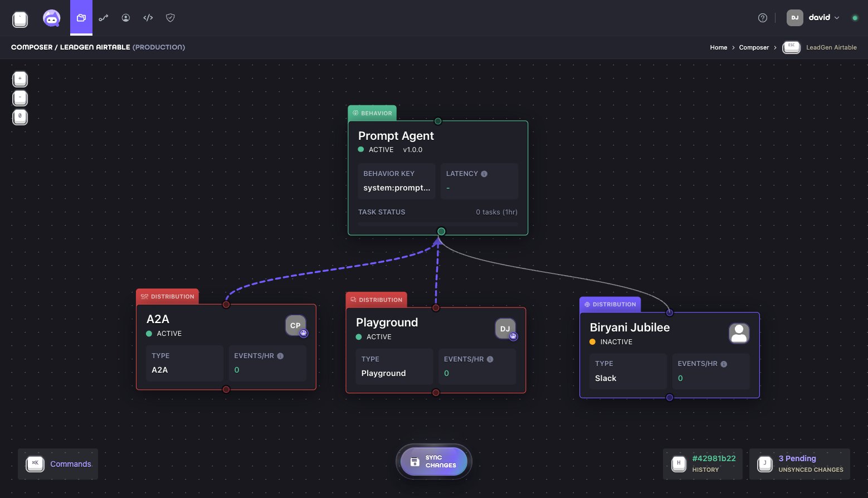Viewport: 868px width, 498px height.
Task: Click the Biryani Jubilee DISTRIBUTION tag
Action: click(611, 304)
